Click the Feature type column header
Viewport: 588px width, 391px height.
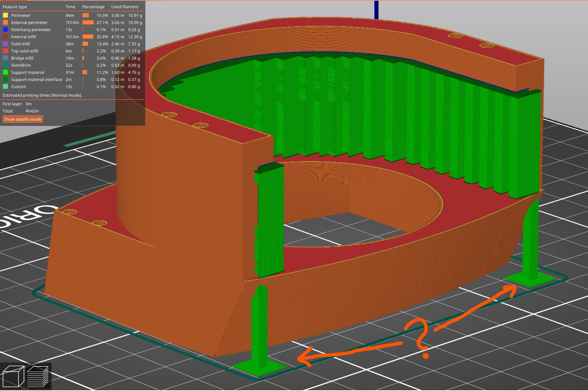(x=15, y=7)
